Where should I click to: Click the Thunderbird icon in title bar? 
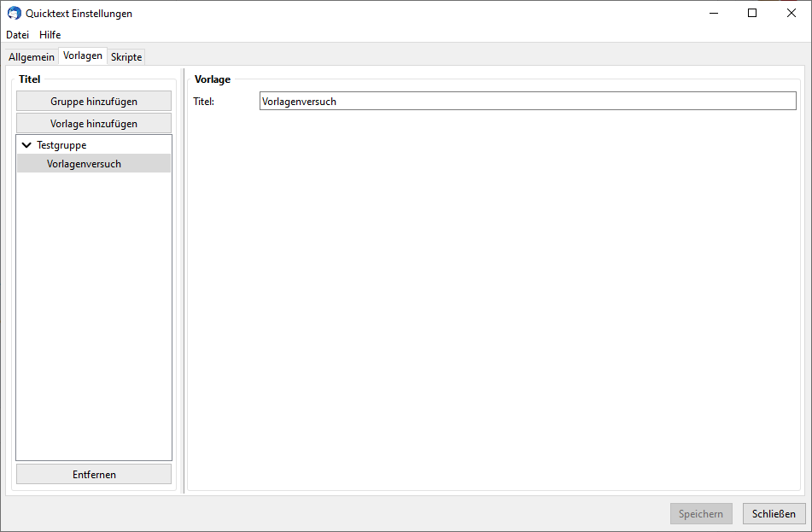(x=14, y=14)
